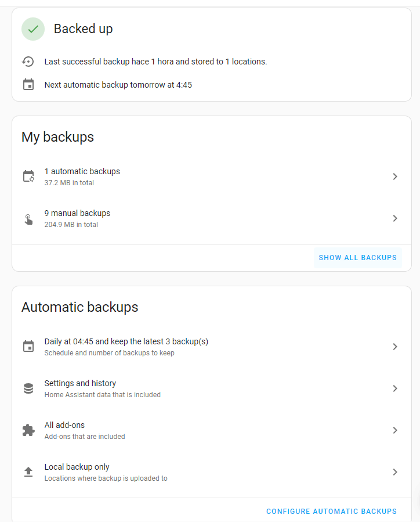Viewport: 420px width, 522px height.
Task: Click the hand tap icon for manual backups
Action: (x=28, y=219)
